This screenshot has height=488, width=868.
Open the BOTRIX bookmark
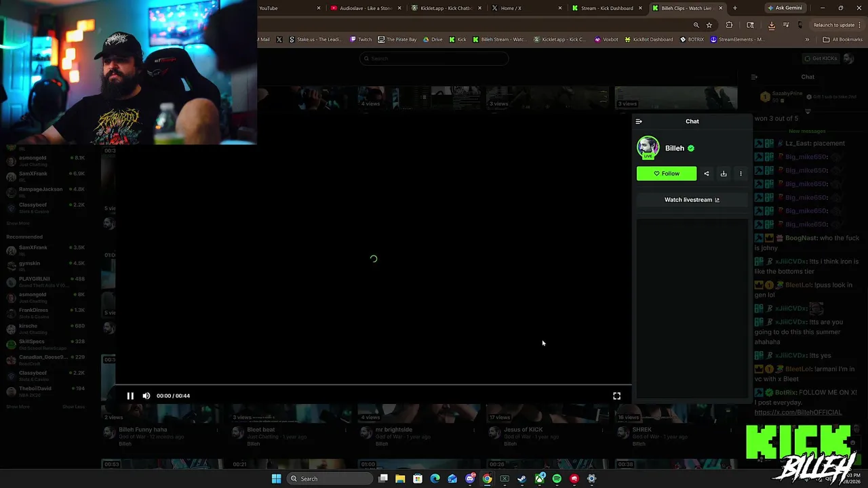coord(692,39)
